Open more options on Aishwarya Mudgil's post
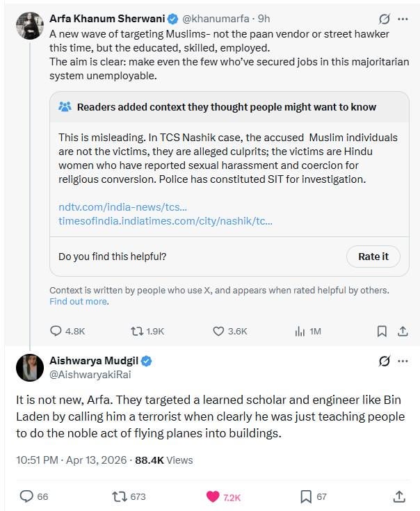The image size is (420, 511). point(403,361)
